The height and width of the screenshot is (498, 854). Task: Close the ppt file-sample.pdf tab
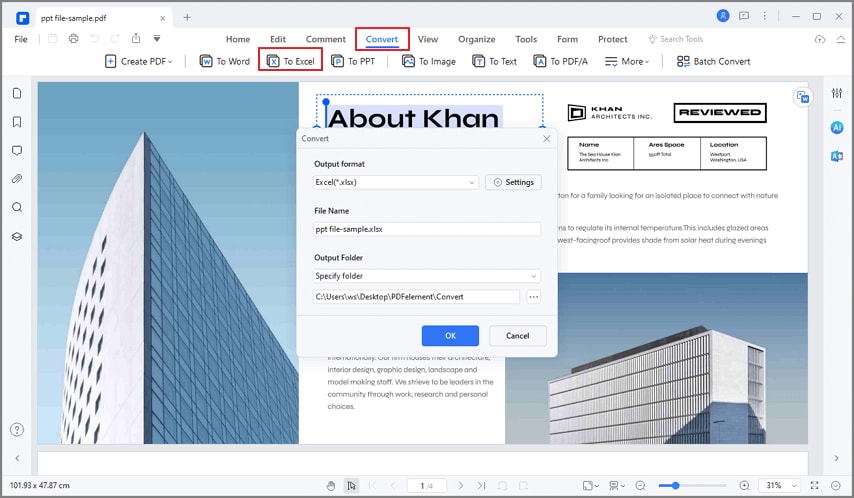pyautogui.click(x=162, y=18)
